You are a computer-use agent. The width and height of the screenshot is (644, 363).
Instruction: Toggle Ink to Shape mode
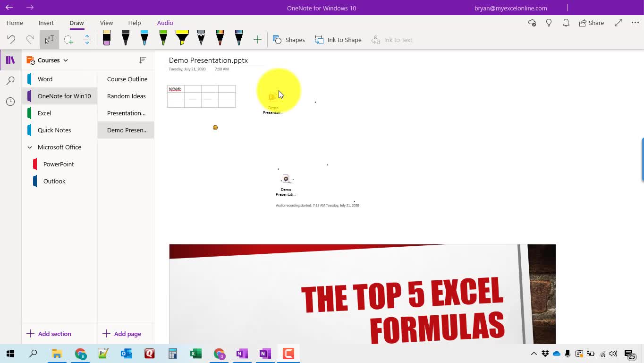click(339, 40)
